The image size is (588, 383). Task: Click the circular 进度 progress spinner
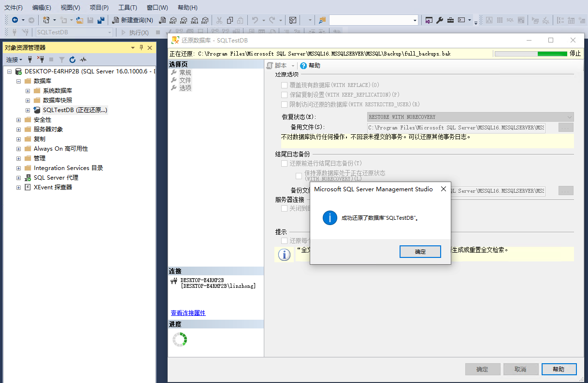pos(180,340)
